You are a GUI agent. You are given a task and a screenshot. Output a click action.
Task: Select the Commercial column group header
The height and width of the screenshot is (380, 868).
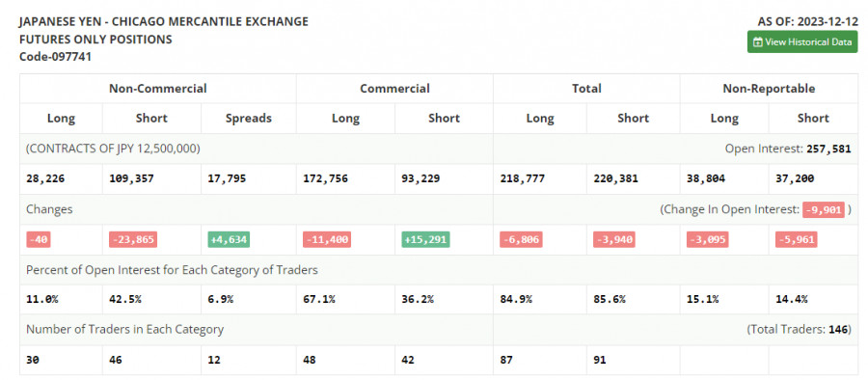394,89
